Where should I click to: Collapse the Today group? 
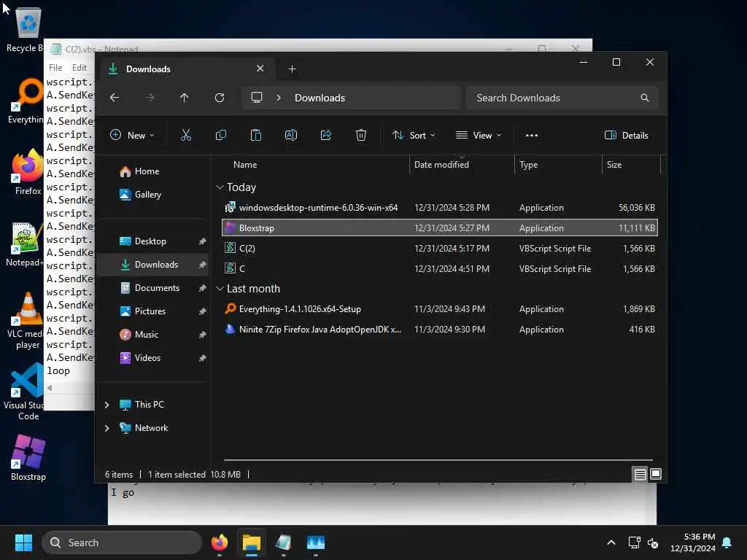(x=220, y=187)
